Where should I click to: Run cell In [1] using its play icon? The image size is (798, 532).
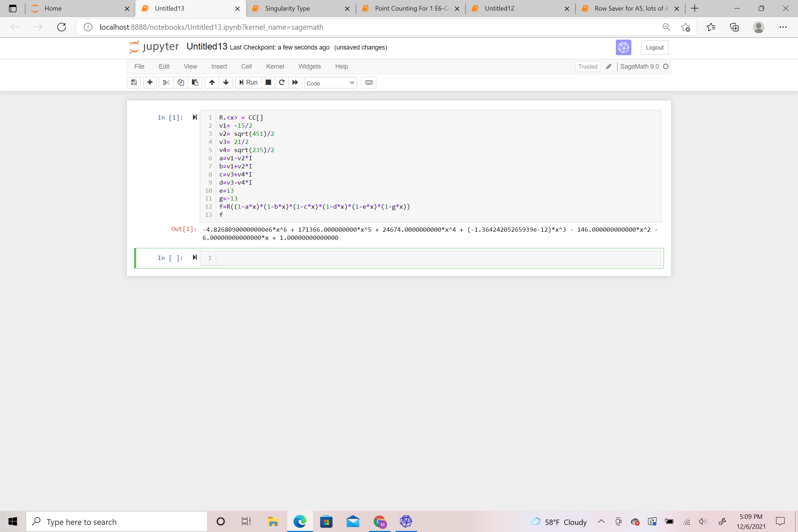[x=195, y=117]
